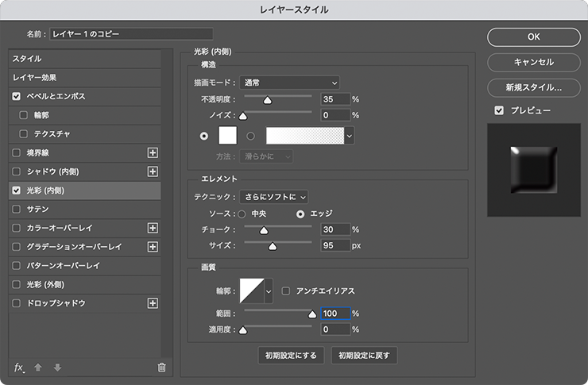The image size is (588, 385).
Task: Add another カラーオーバーレイ with plus icon
Action: point(153,228)
